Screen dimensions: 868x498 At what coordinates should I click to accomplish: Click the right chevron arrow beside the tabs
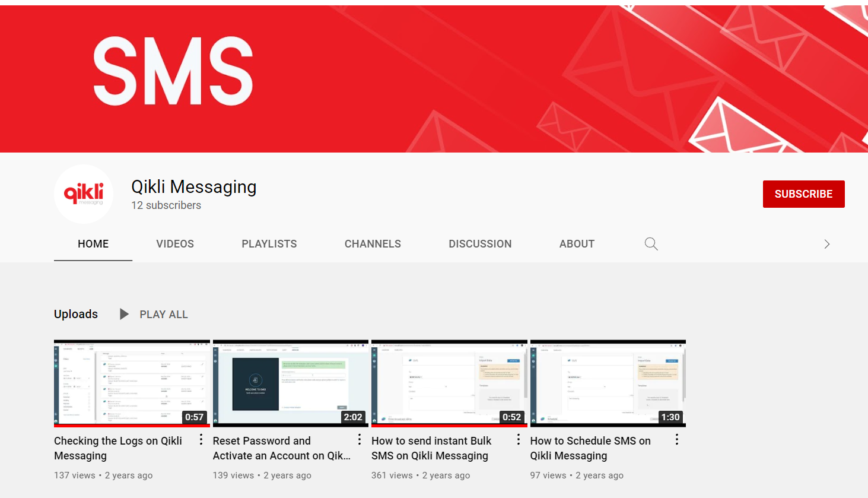(x=827, y=244)
